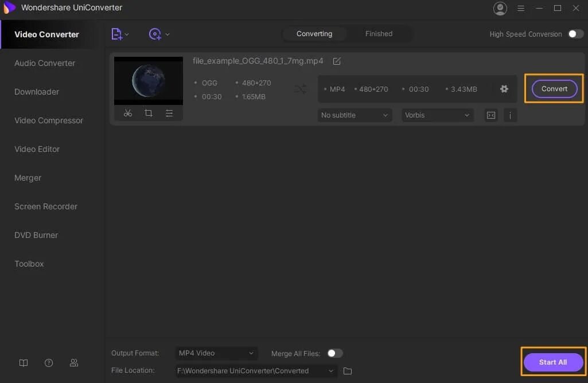Open the user account icon
588x383 pixels.
pyautogui.click(x=500, y=8)
